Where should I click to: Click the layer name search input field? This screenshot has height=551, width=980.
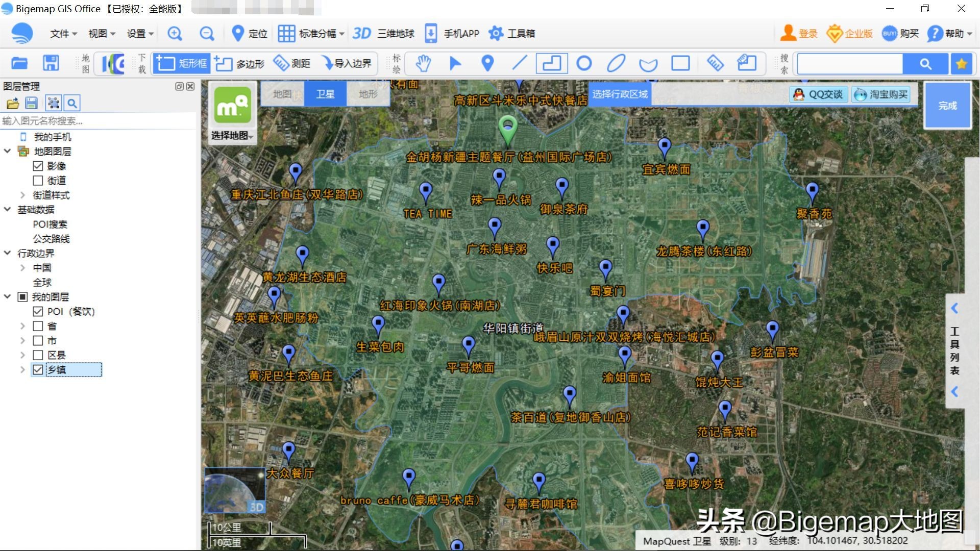tap(97, 121)
